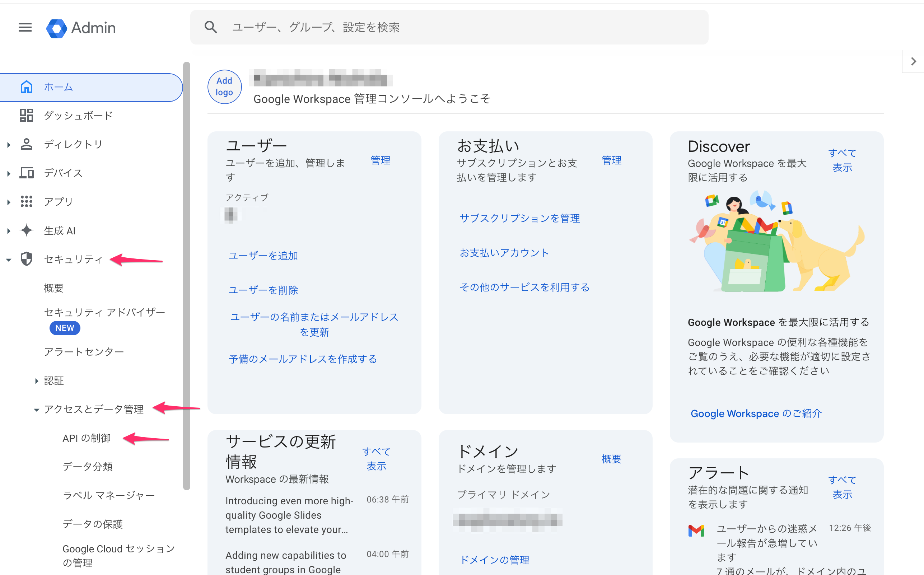Click the Discover illustration image
This screenshot has height=575, width=924.
click(x=776, y=241)
